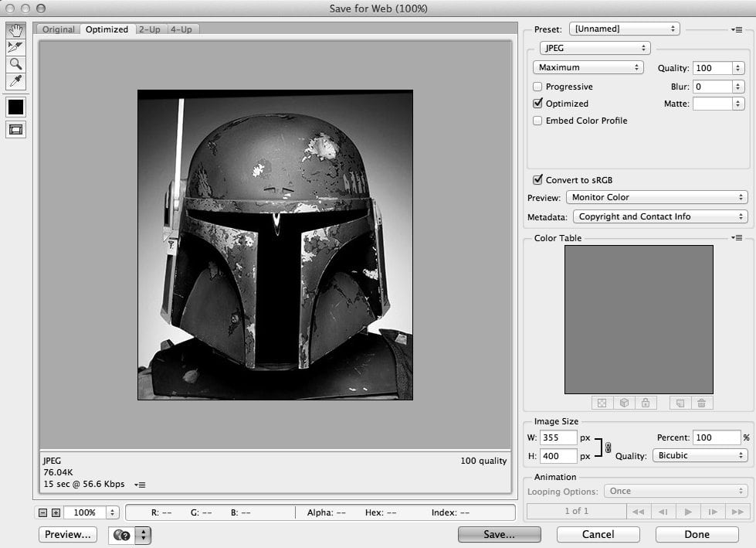This screenshot has width=756, height=548.
Task: Enable the Progressive checkbox
Action: [x=537, y=87]
